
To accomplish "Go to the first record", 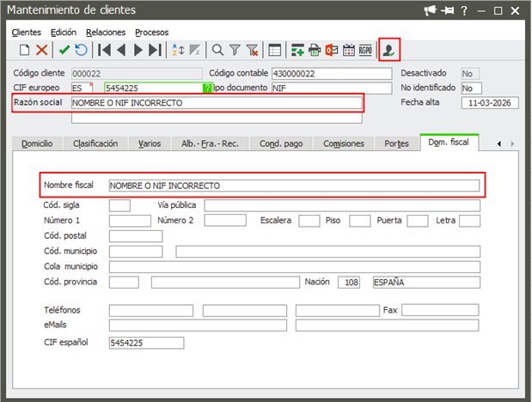I will click(x=104, y=50).
